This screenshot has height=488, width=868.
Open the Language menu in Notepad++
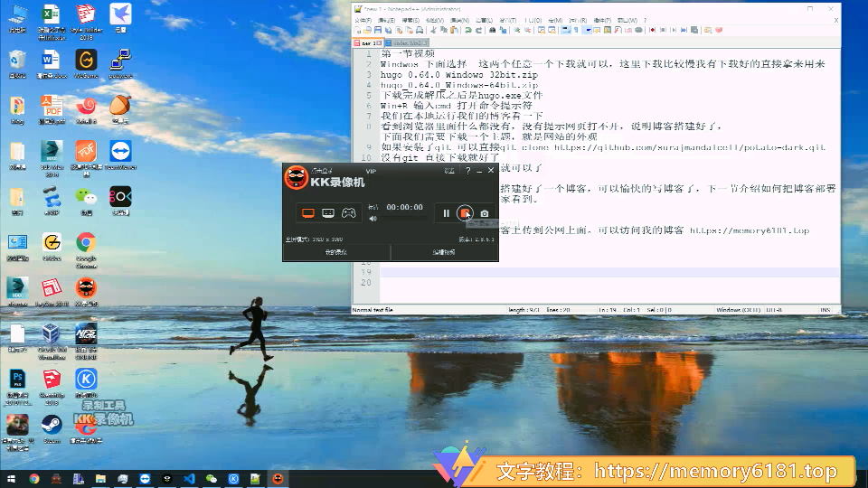click(x=484, y=21)
